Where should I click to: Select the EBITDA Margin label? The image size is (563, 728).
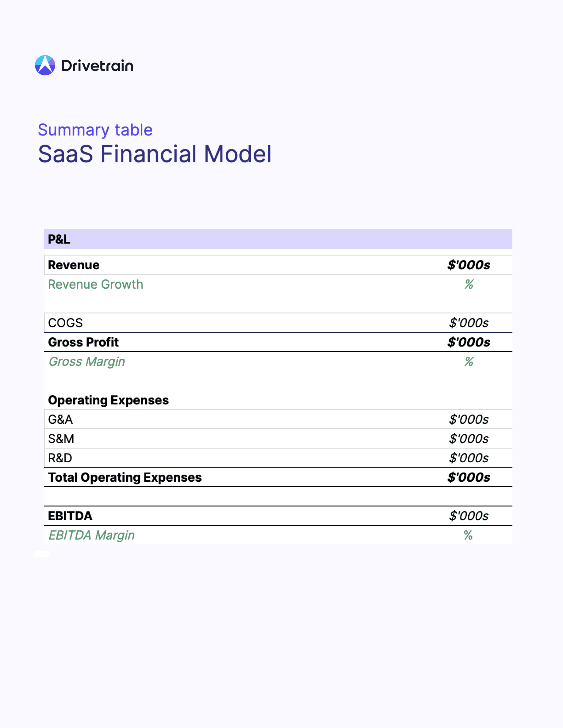pos(91,535)
